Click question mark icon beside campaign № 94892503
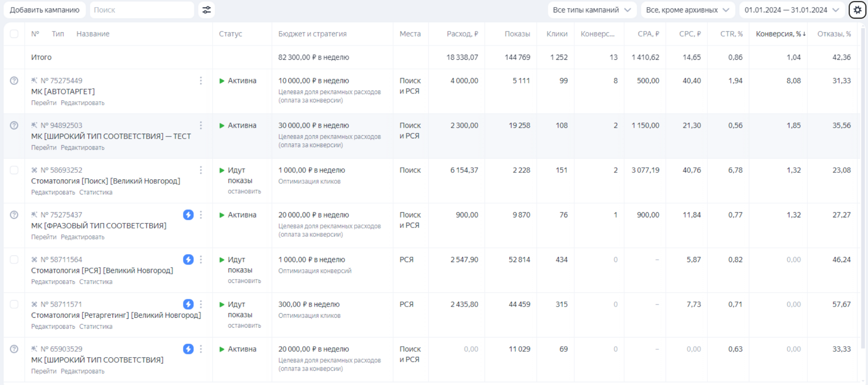This screenshot has height=385, width=868. point(14,126)
